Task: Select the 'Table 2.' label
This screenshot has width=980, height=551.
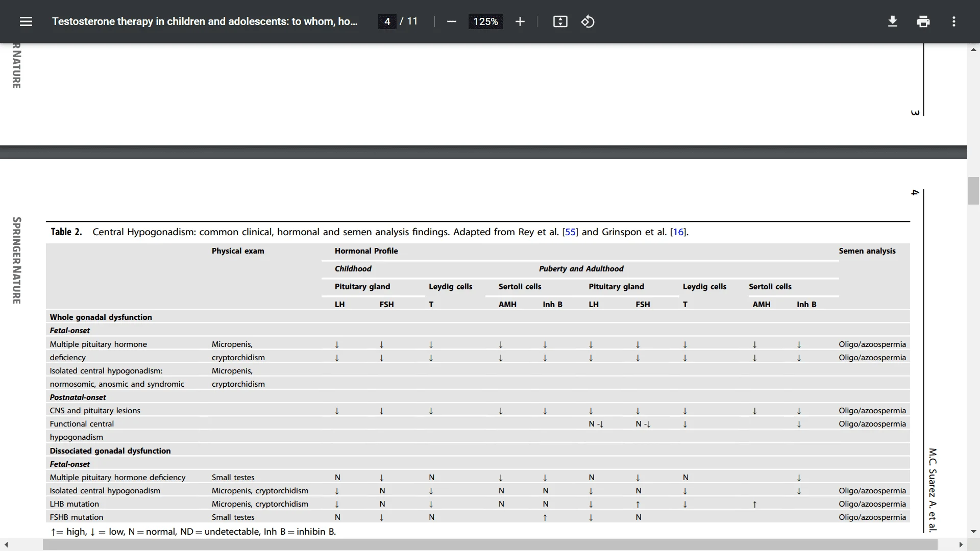Action: (x=66, y=232)
